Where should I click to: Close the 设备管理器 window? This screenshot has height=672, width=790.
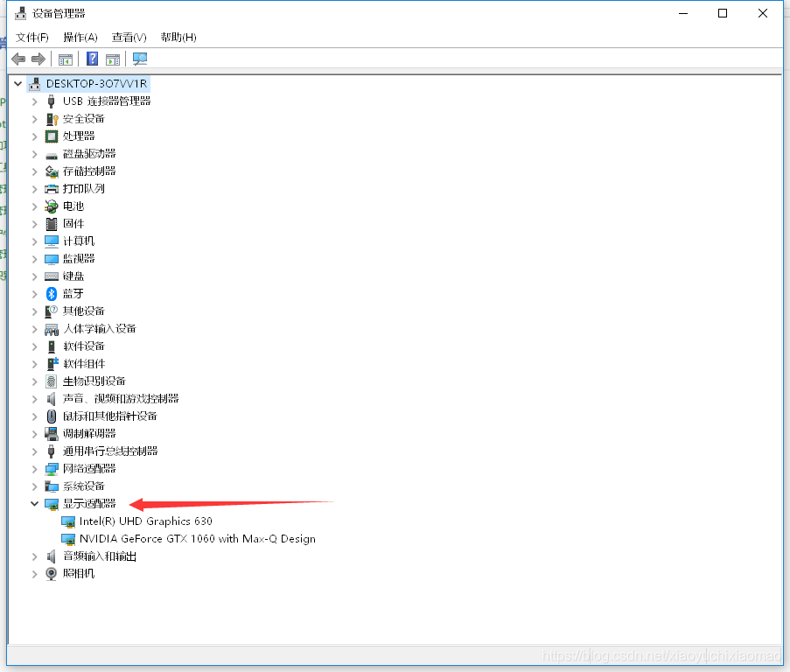pos(763,14)
